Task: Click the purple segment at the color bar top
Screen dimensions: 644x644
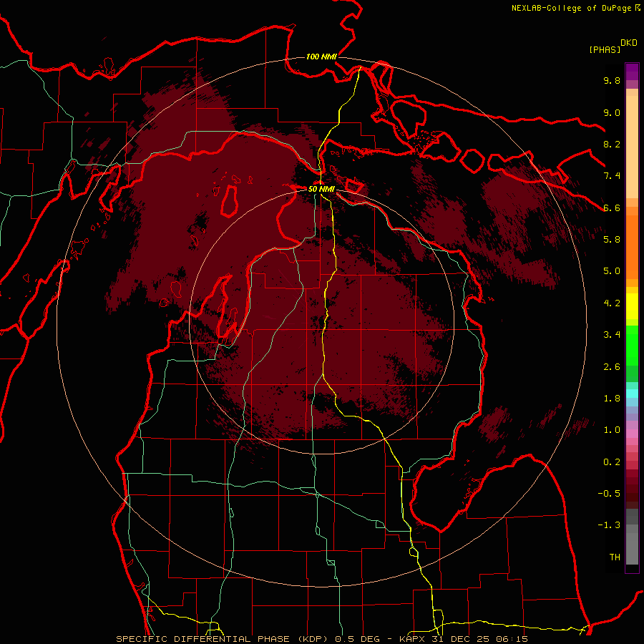Action: tap(632, 72)
